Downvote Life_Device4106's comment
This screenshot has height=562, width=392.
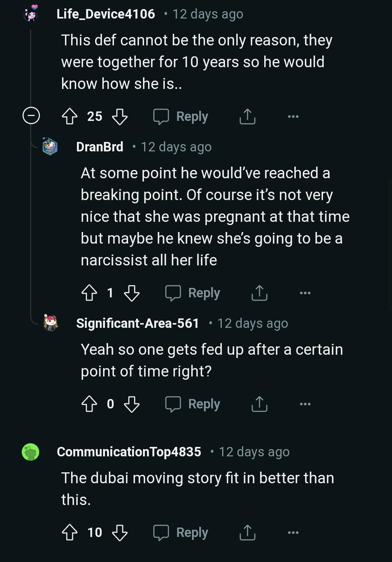(x=120, y=117)
